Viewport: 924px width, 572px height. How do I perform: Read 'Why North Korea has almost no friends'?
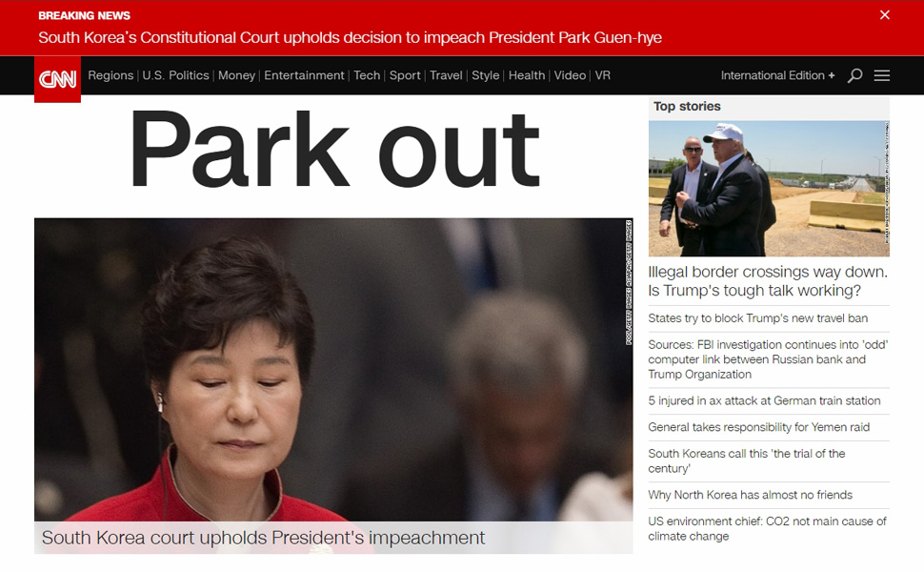[751, 496]
